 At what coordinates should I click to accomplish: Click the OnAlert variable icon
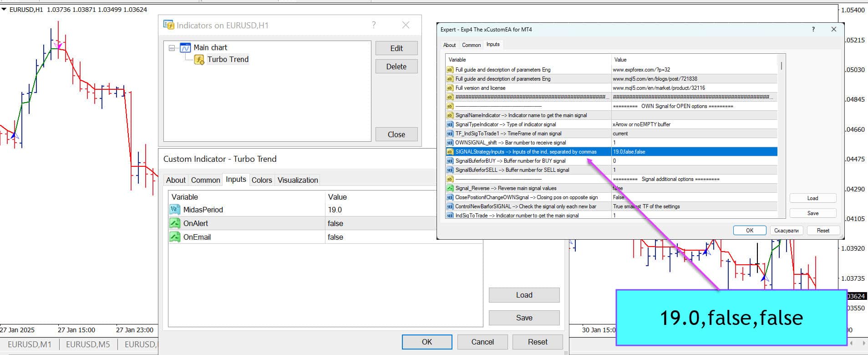(x=175, y=223)
